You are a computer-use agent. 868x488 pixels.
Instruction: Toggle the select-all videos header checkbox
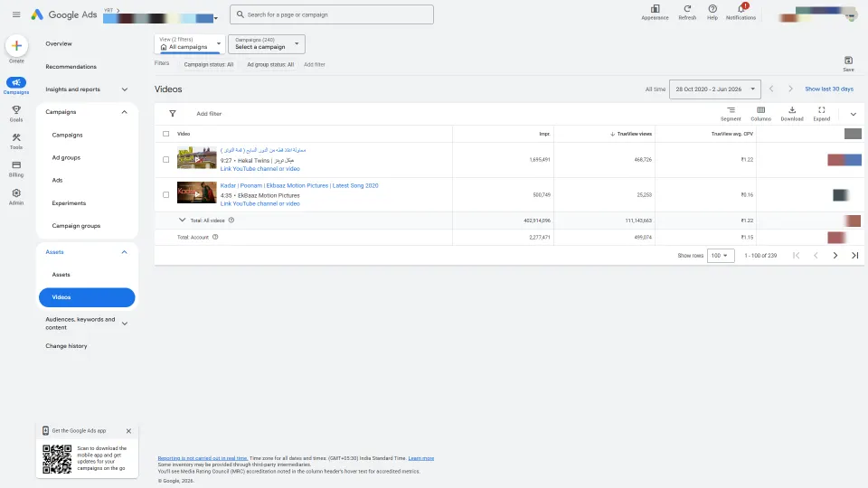click(166, 134)
